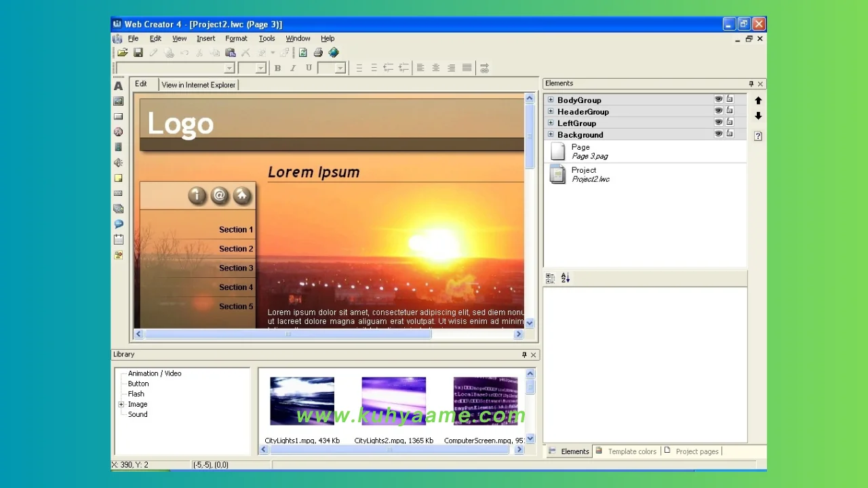Image resolution: width=868 pixels, height=488 pixels.
Task: Open the Tools menu
Action: point(267,39)
